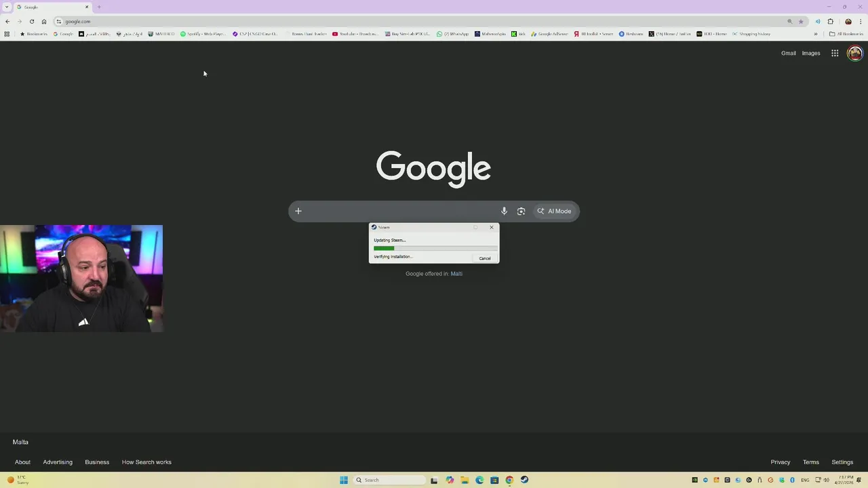
Task: Open Spotify Web Player bookmark
Action: 203,34
